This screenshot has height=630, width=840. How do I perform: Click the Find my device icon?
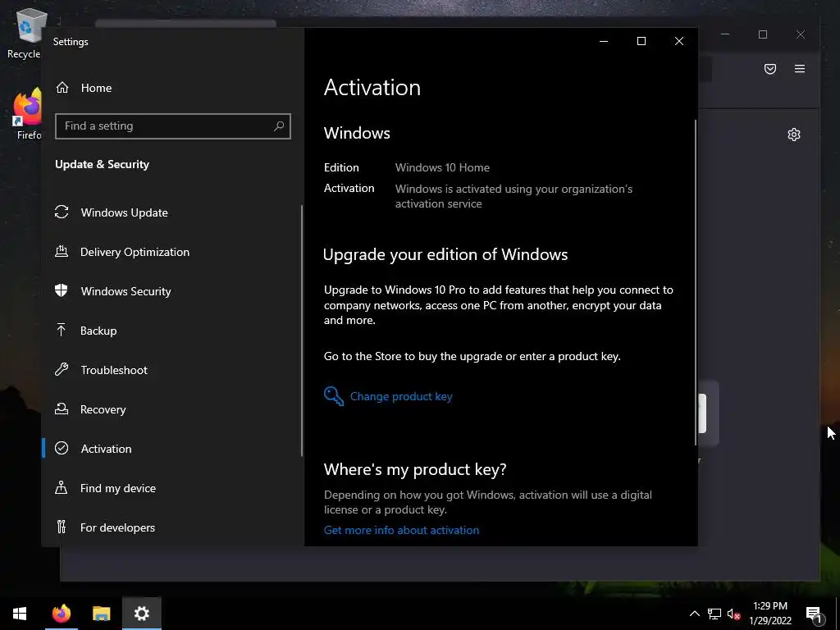61,487
